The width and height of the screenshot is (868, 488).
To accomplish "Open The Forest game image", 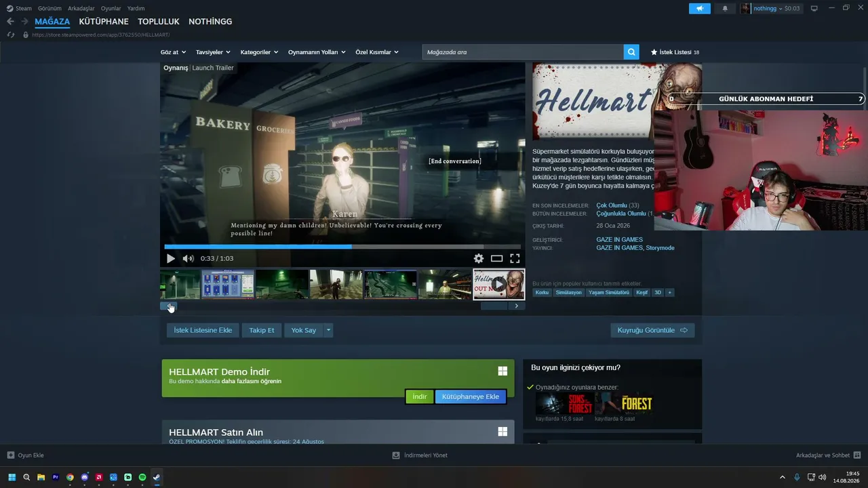I will (623, 403).
